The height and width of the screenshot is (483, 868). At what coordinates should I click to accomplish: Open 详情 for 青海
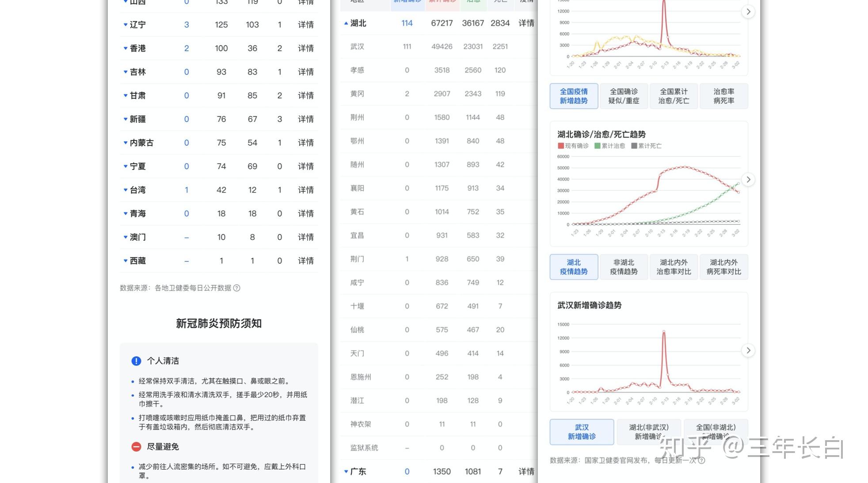pyautogui.click(x=306, y=214)
